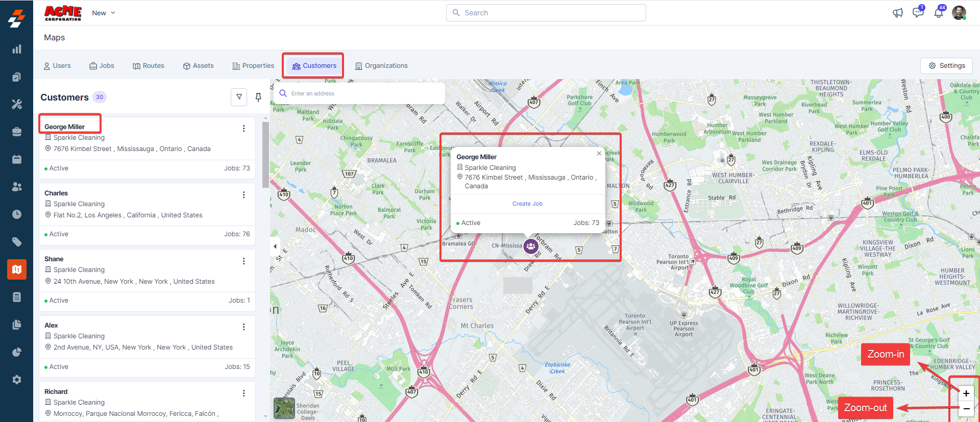Switch to the Jobs tab
Screen dimensions: 980x422
102,66
